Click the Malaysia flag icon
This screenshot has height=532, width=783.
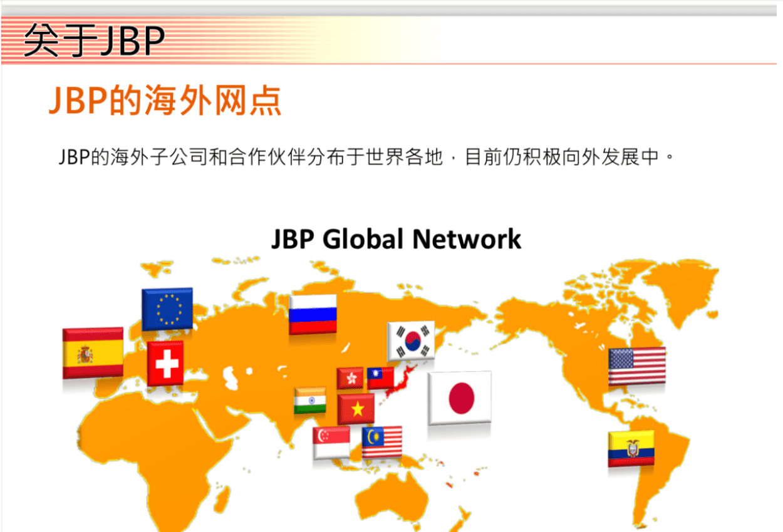click(382, 442)
